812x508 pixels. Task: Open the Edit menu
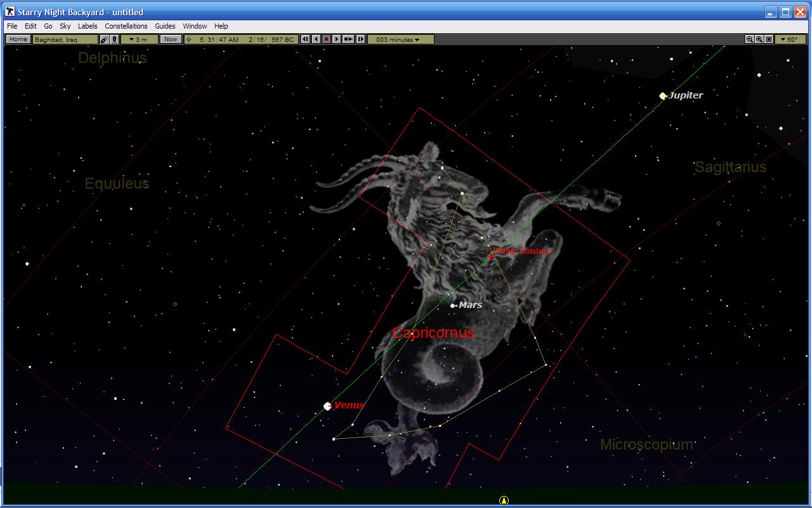[30, 26]
